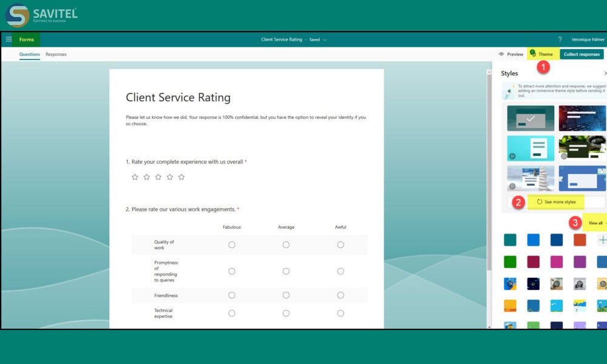Click the Preview eye icon

tap(501, 54)
